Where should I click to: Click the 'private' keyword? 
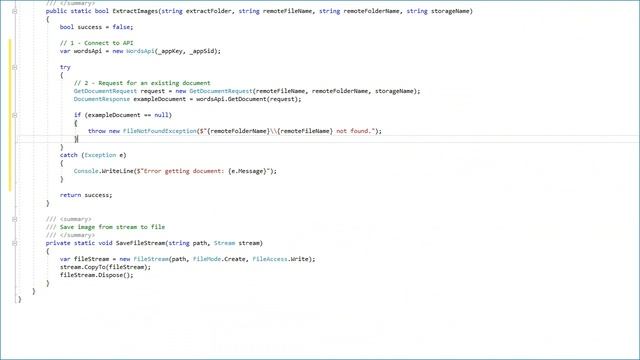[58, 243]
